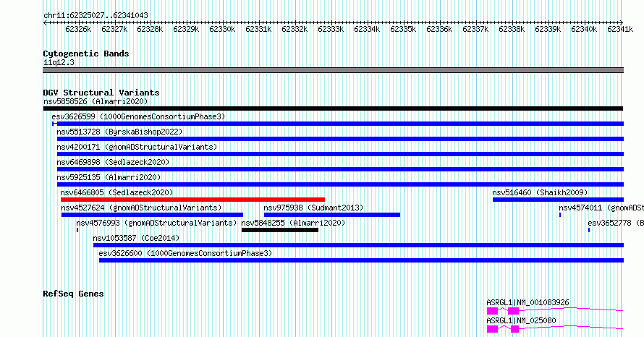Select the black nsv5858526 variant bar
644x337 pixels.
tap(333, 108)
